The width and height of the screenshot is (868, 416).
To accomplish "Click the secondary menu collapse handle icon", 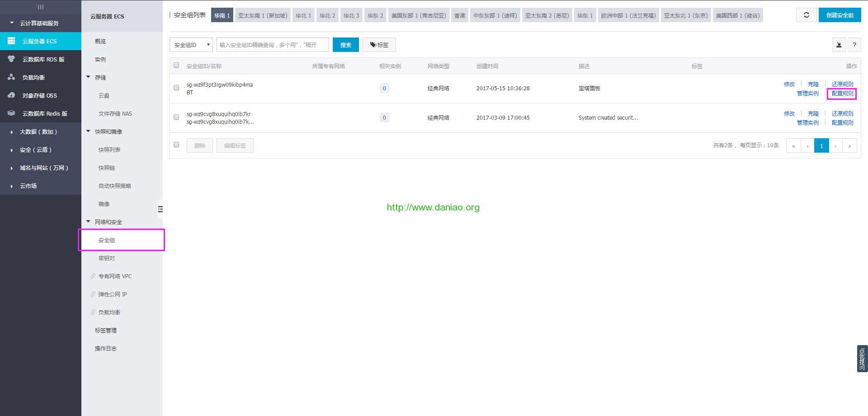I will coord(160,209).
